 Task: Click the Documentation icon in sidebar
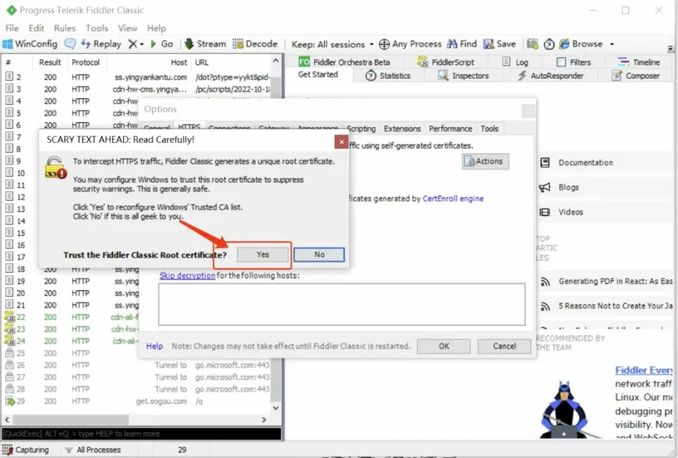point(545,162)
